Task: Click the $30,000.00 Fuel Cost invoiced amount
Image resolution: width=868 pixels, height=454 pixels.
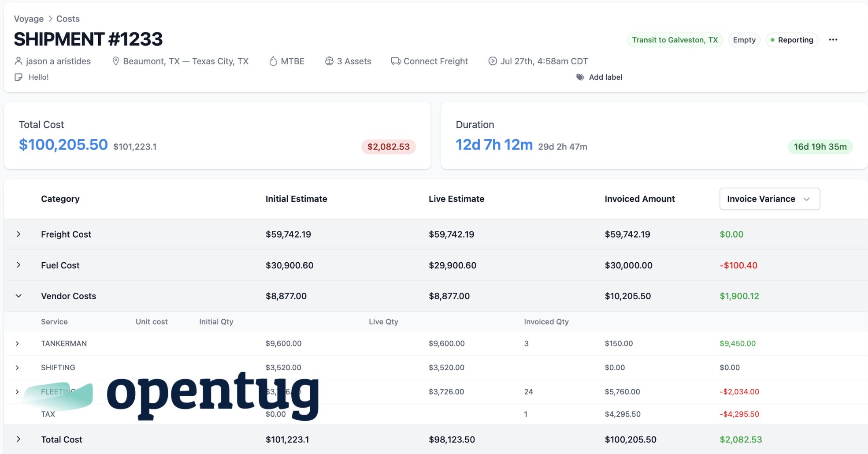Action: tap(628, 265)
